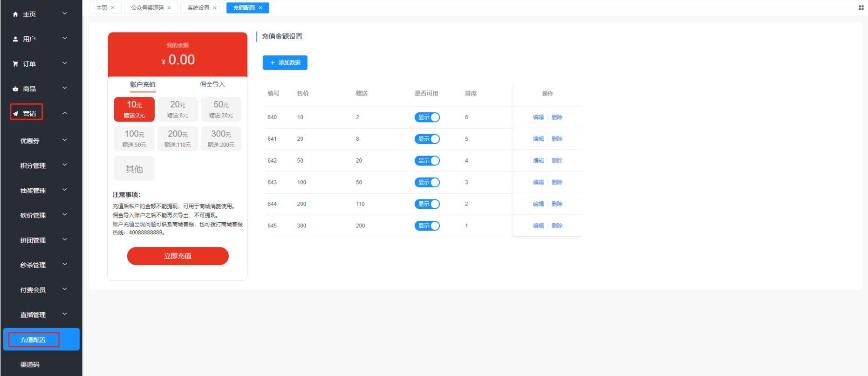Click the home icon in the sidebar

pos(15,14)
